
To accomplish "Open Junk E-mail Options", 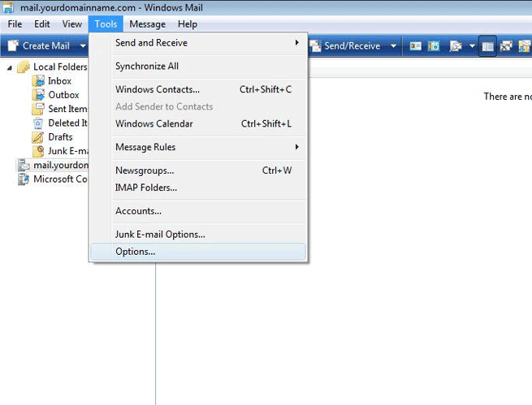I will tap(198, 235).
